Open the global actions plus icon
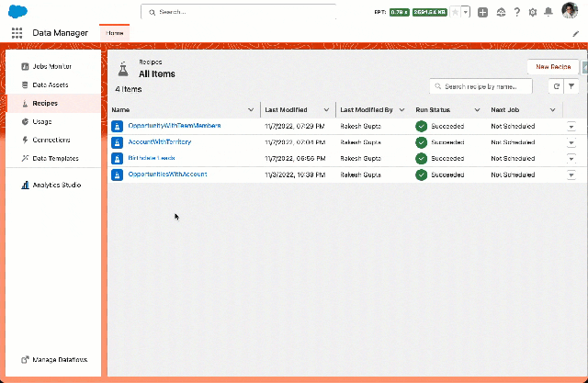 tap(482, 12)
